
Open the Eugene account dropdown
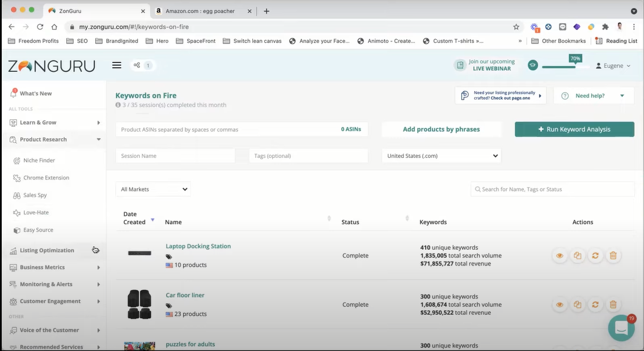[x=613, y=66]
